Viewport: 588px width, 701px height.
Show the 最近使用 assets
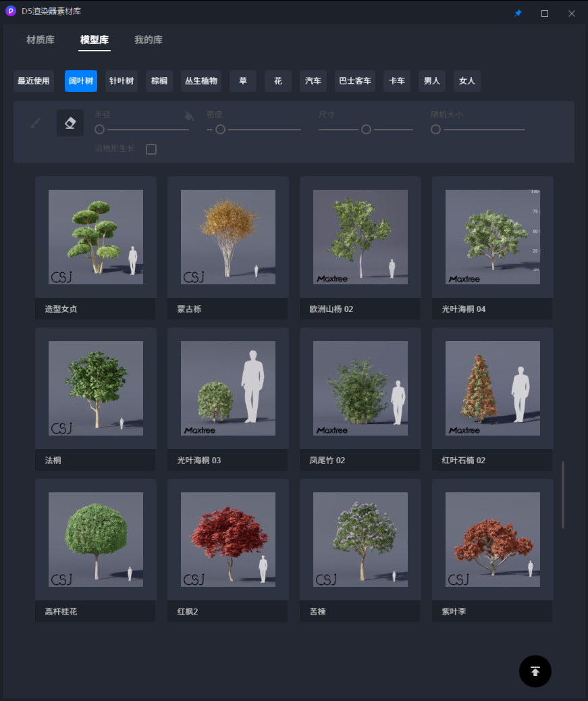coord(34,81)
